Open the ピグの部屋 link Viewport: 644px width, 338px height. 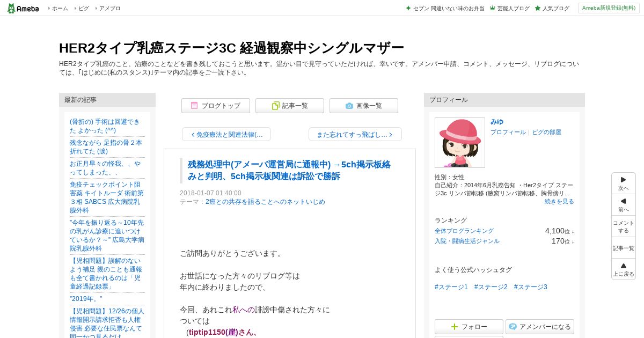pos(546,132)
